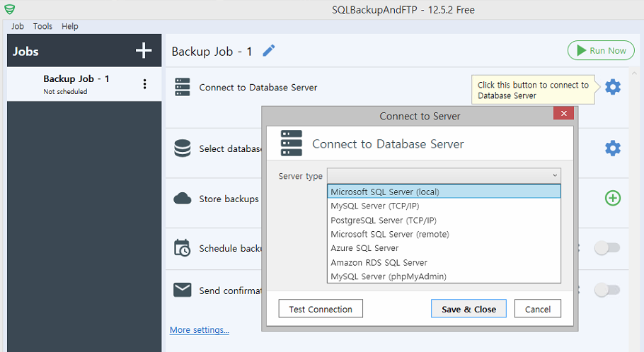This screenshot has width=644, height=352.
Task: Collapse the Server type dropdown arrow
Action: (x=555, y=175)
